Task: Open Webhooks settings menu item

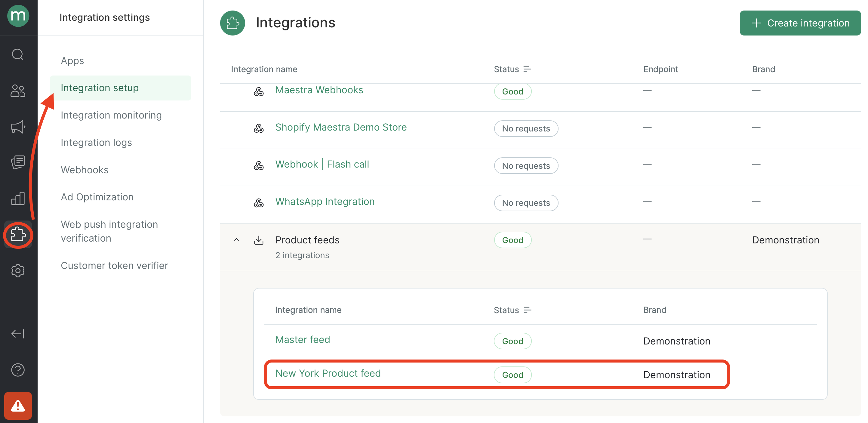Action: [85, 170]
